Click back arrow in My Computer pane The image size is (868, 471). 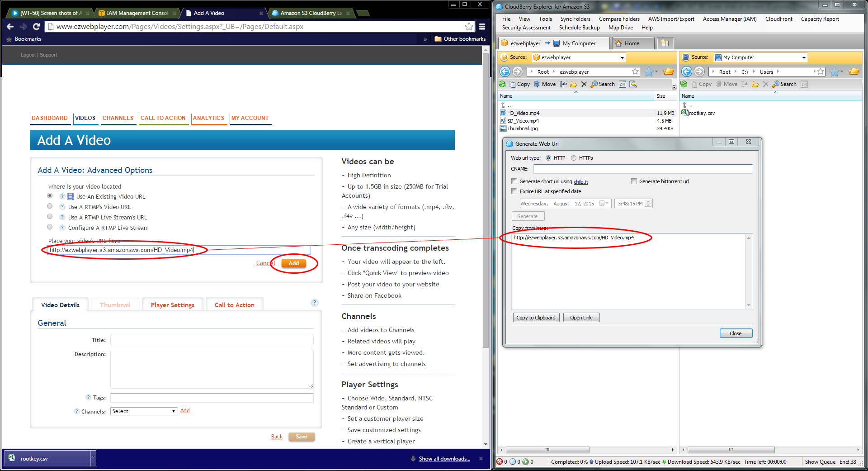pyautogui.click(x=687, y=71)
